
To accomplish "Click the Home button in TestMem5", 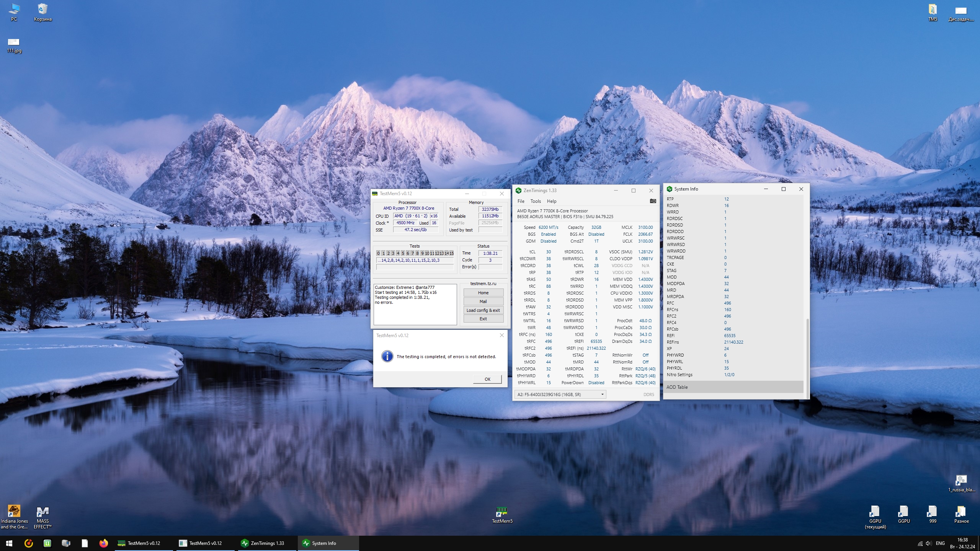I will click(483, 293).
